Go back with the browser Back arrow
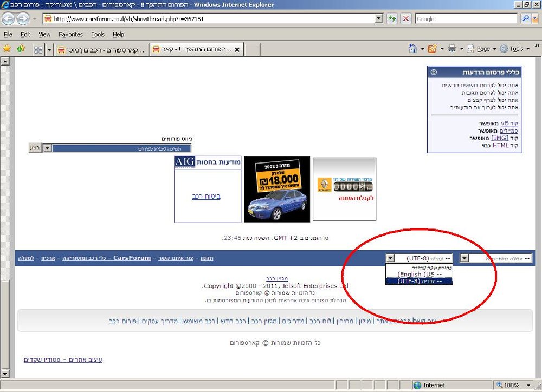Image resolution: width=542 pixels, height=392 pixels. (8, 18)
